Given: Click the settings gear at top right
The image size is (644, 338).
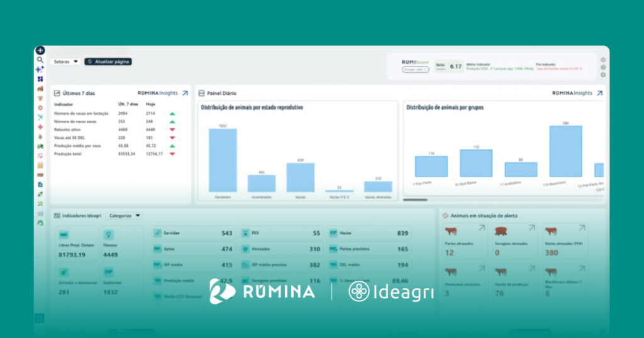Looking at the screenshot, I should (x=602, y=60).
